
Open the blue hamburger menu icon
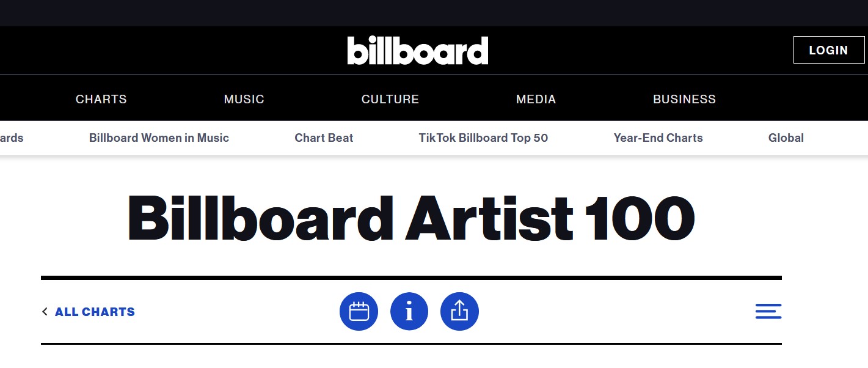coord(768,312)
